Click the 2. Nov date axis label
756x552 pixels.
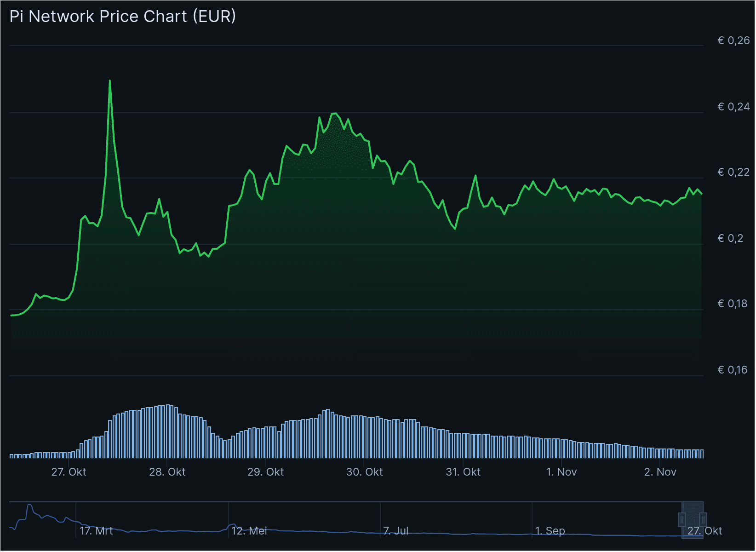pyautogui.click(x=660, y=472)
